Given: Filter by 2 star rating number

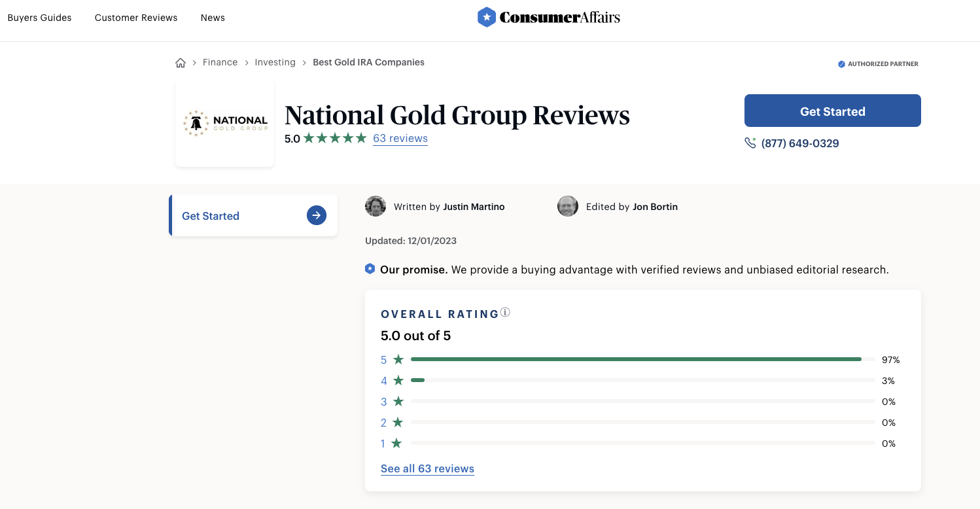Looking at the screenshot, I should [x=384, y=423].
